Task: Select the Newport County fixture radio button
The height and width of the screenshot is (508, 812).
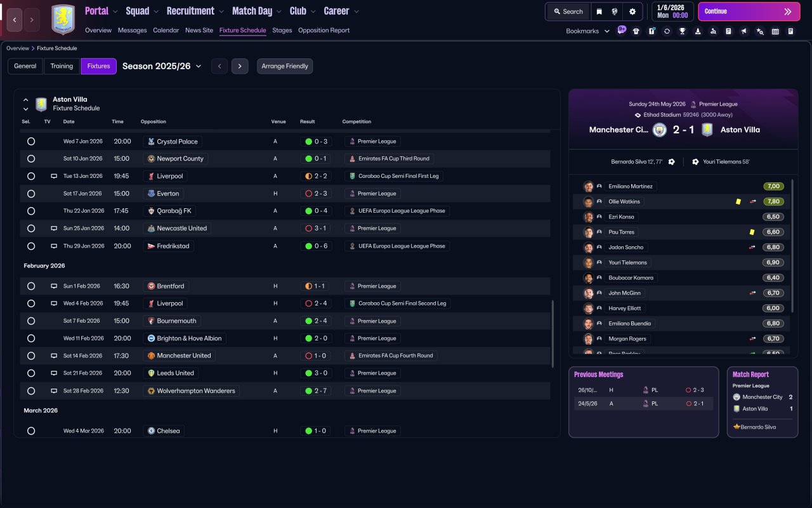Action: coord(31,159)
